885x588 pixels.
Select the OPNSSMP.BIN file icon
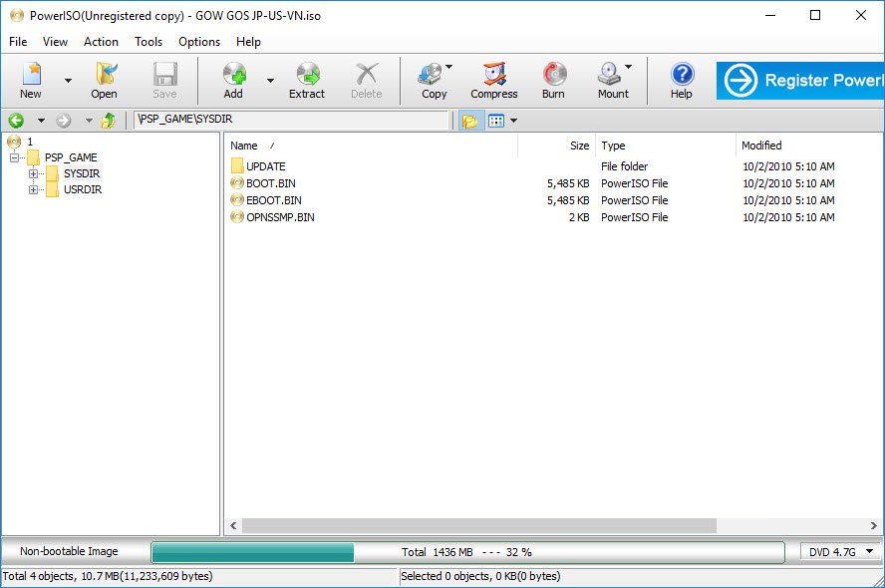tap(237, 217)
